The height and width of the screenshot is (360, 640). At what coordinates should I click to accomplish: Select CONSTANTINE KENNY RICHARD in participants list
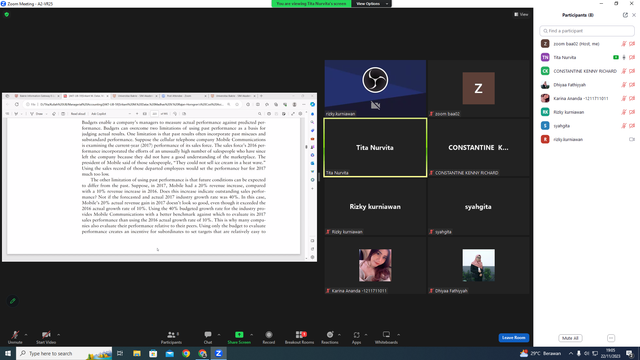pyautogui.click(x=587, y=71)
